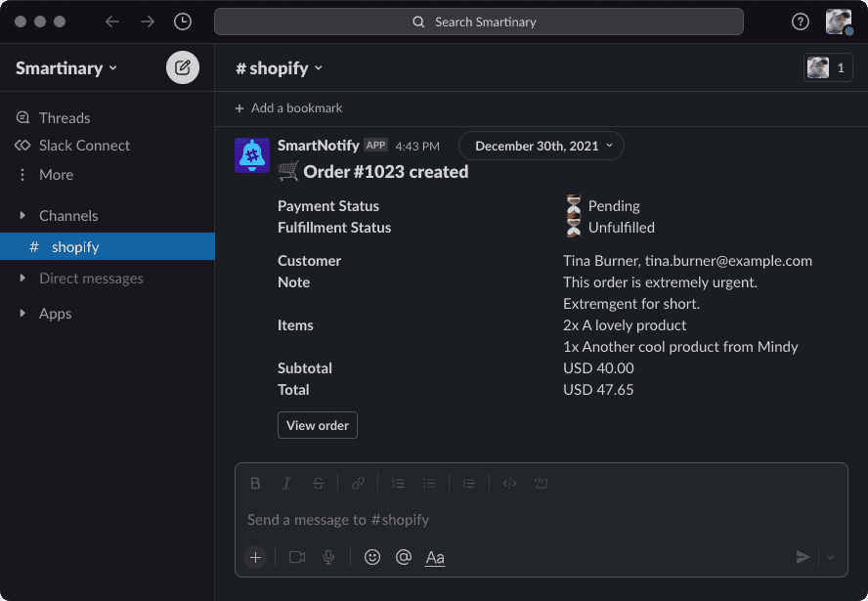The height and width of the screenshot is (601, 868).
Task: Open send options dropdown arrow
Action: click(830, 557)
